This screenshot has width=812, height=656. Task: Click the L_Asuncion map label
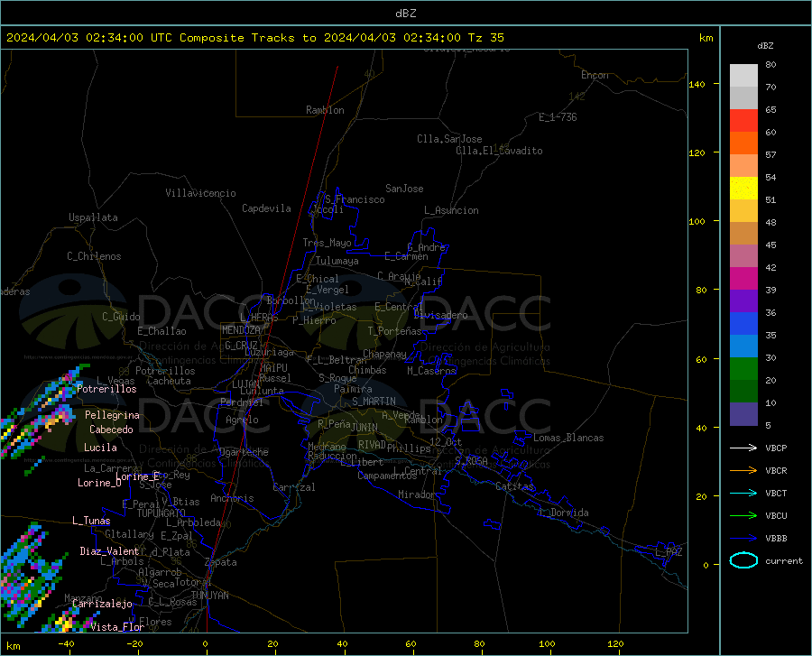[451, 210]
